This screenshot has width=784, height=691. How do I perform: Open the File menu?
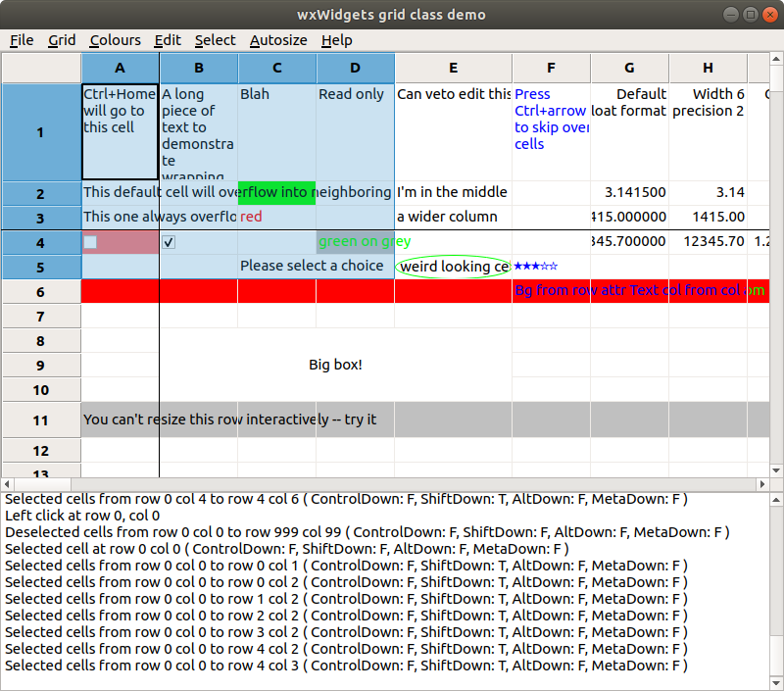(x=22, y=40)
